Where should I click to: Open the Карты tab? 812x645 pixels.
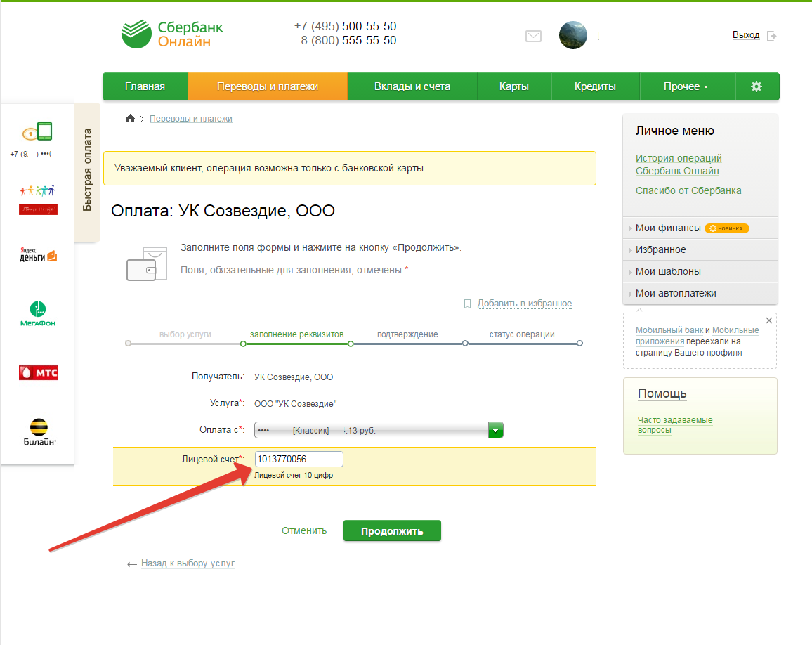coord(513,86)
